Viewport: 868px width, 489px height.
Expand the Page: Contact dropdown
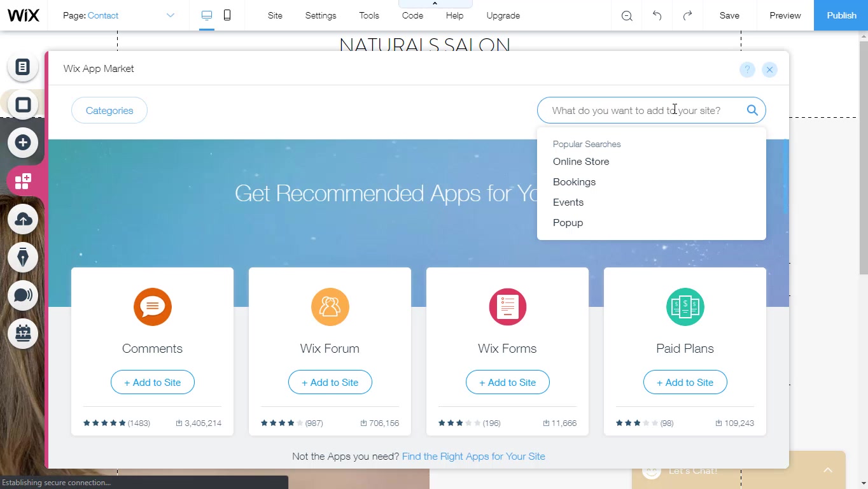point(170,15)
